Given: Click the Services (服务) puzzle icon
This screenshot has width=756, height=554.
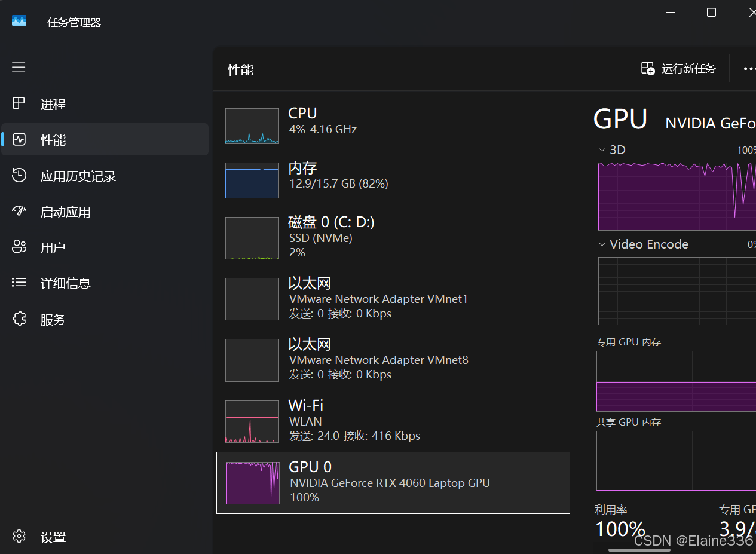Looking at the screenshot, I should (x=19, y=319).
